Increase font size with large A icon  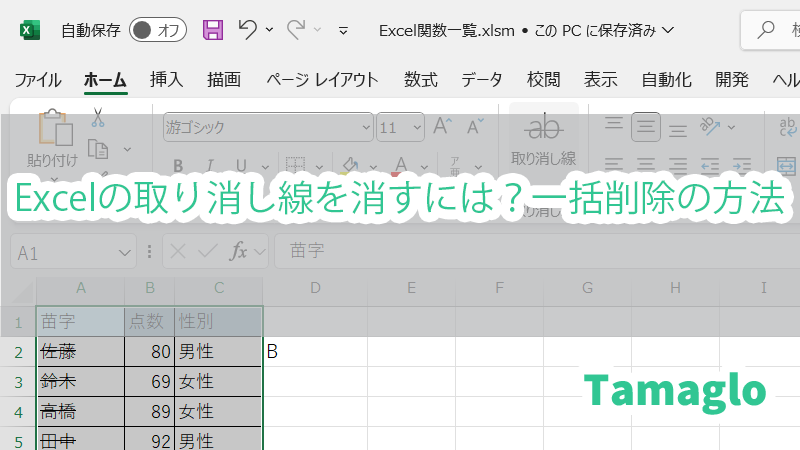tap(443, 127)
